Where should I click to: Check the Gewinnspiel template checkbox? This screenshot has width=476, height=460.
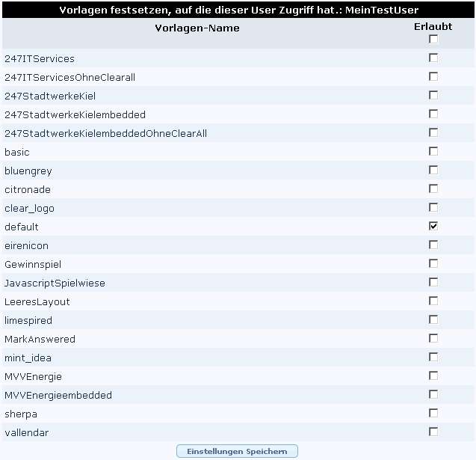(x=433, y=263)
